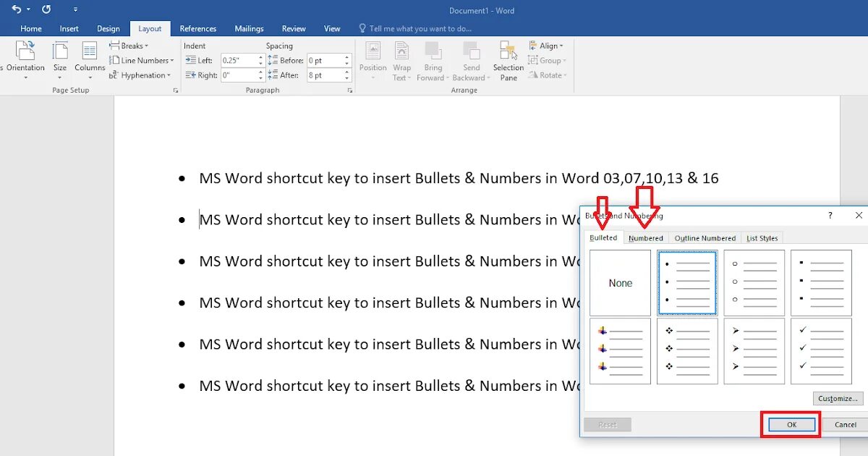This screenshot has width=868, height=456.
Task: Click the 'Tell me what you want to do' box
Action: (415, 29)
